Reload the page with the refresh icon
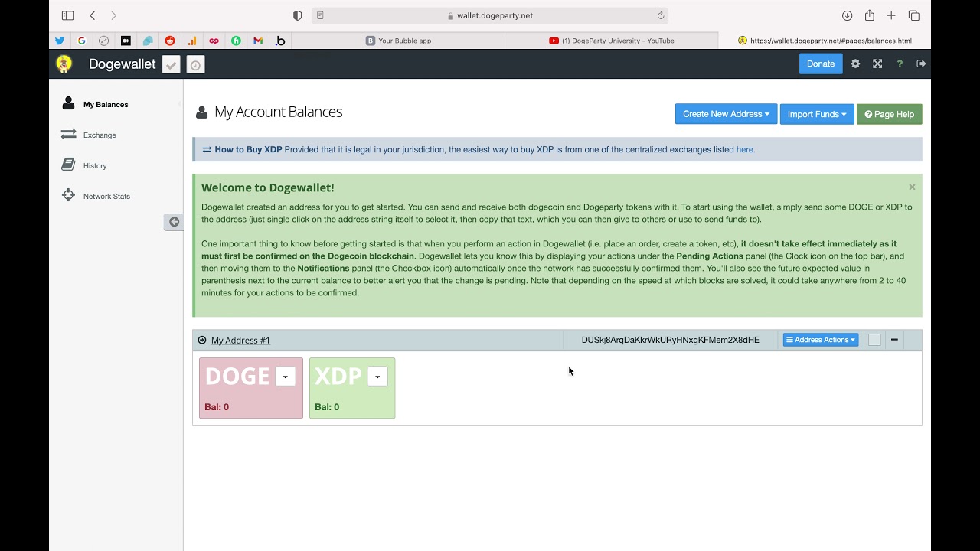The image size is (980, 551). [x=661, y=15]
